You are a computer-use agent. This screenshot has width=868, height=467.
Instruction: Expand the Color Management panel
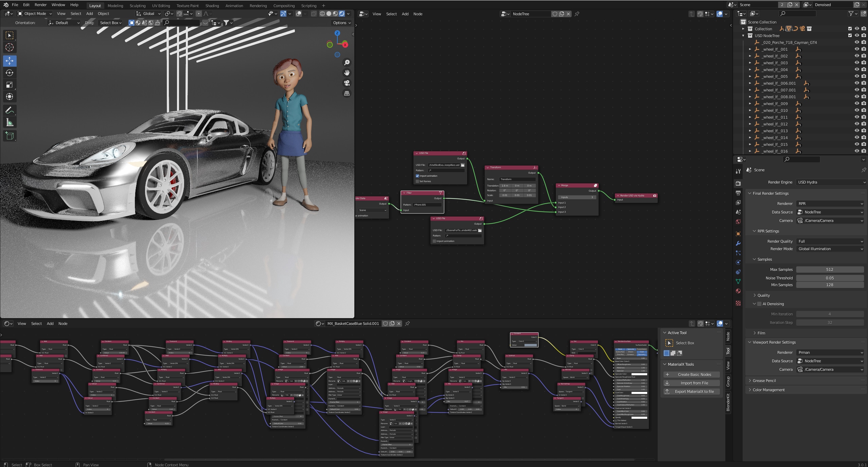(x=768, y=390)
